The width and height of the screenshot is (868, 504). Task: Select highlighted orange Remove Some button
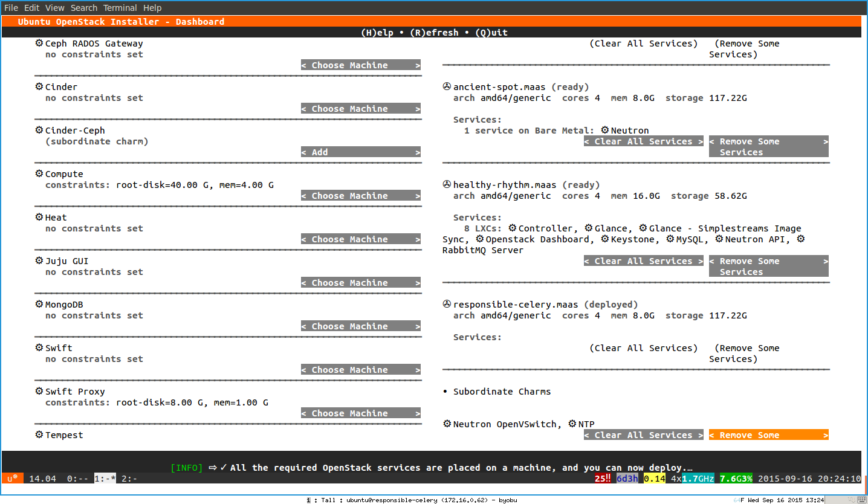(769, 435)
